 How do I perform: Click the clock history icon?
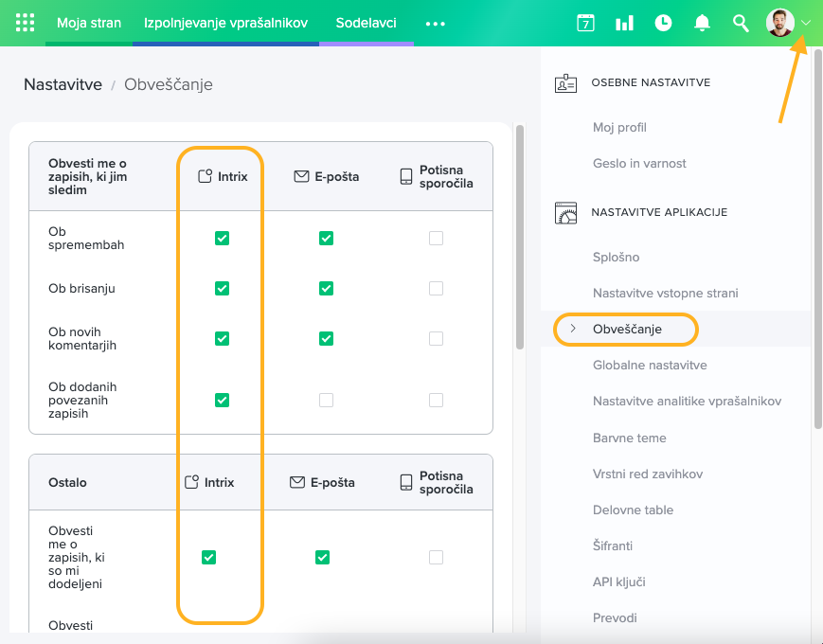pos(663,23)
